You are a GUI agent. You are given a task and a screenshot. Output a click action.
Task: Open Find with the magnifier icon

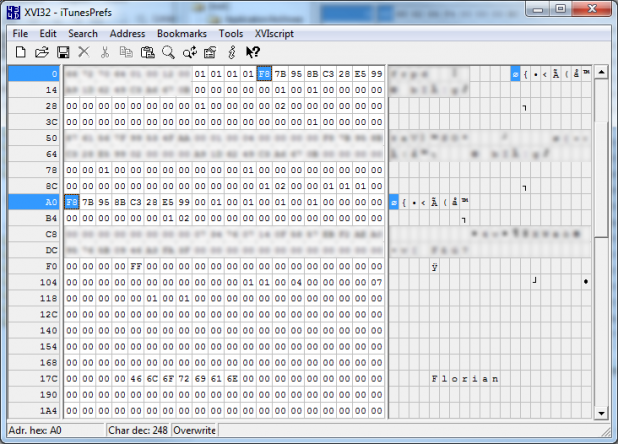168,52
